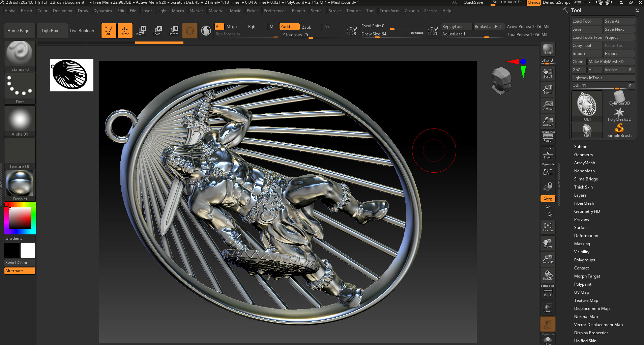Image resolution: width=644 pixels, height=345 pixels.
Task: Expand the ArrayMesh section
Action: click(x=585, y=163)
